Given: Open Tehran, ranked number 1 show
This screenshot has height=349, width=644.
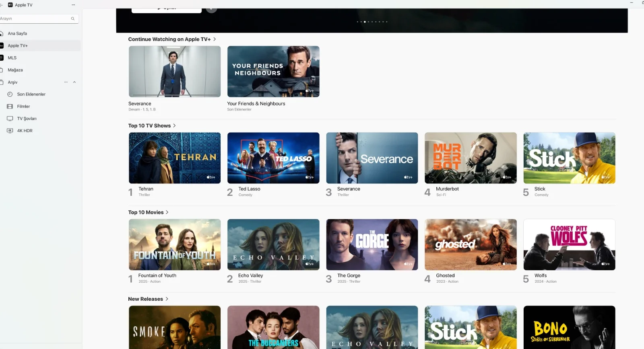Looking at the screenshot, I should [x=175, y=158].
